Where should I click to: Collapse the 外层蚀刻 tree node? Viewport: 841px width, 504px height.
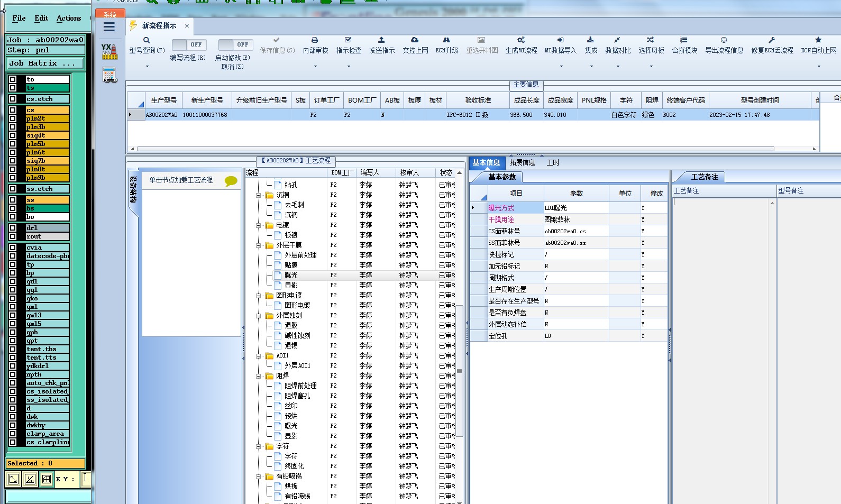259,316
